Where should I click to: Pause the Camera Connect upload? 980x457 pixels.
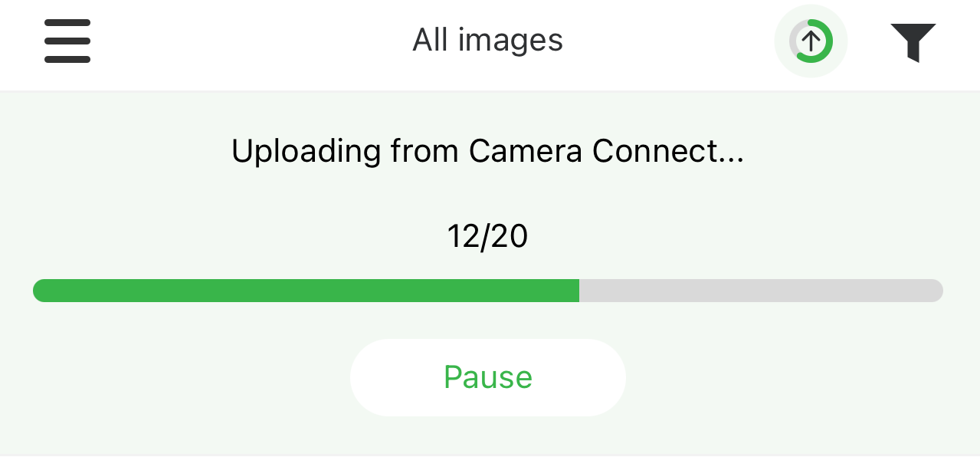click(x=488, y=377)
